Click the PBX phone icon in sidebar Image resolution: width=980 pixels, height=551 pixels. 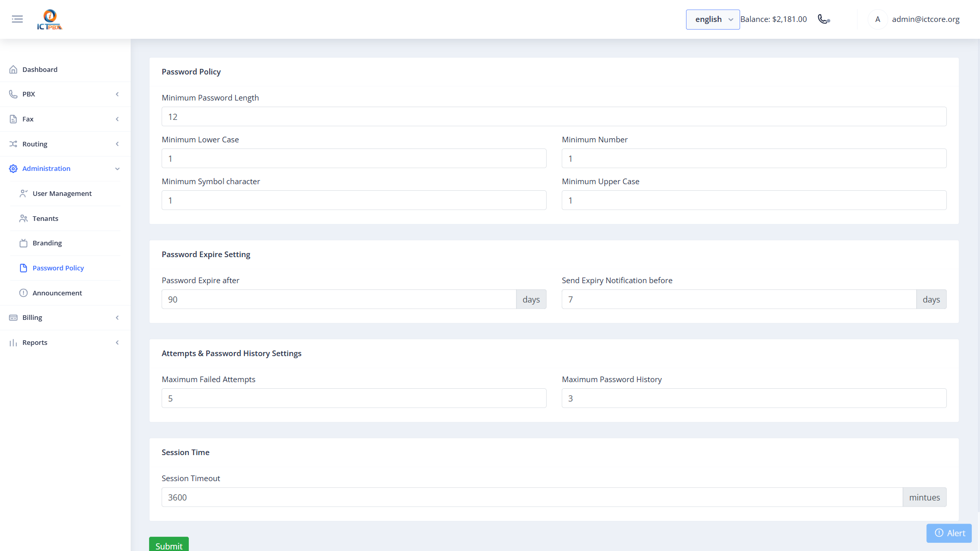(13, 94)
